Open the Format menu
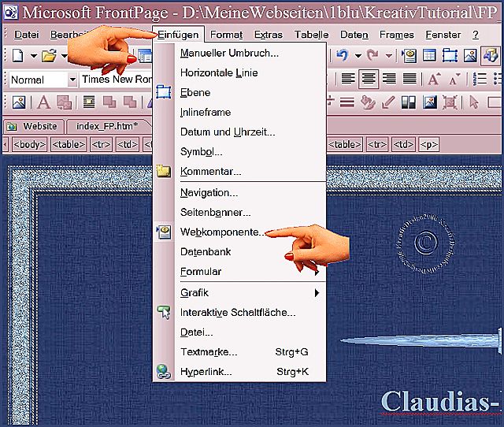Screen dimensions: 504x427 (x=226, y=35)
